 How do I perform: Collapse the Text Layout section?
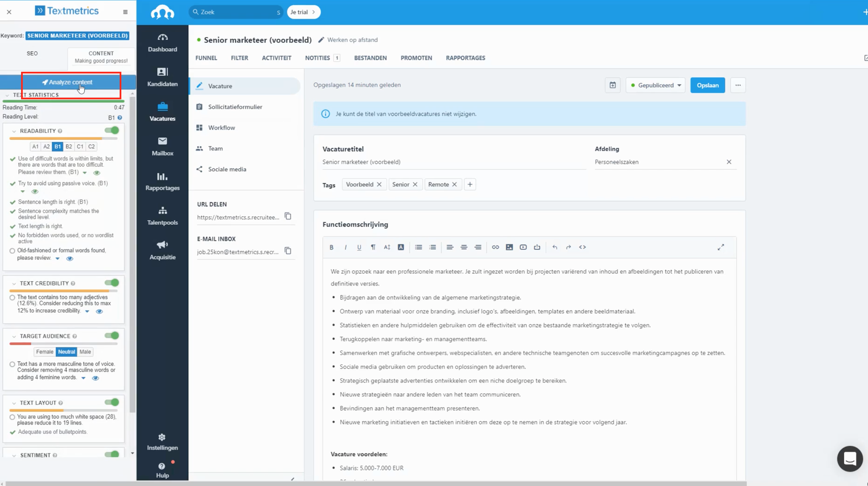(14, 403)
